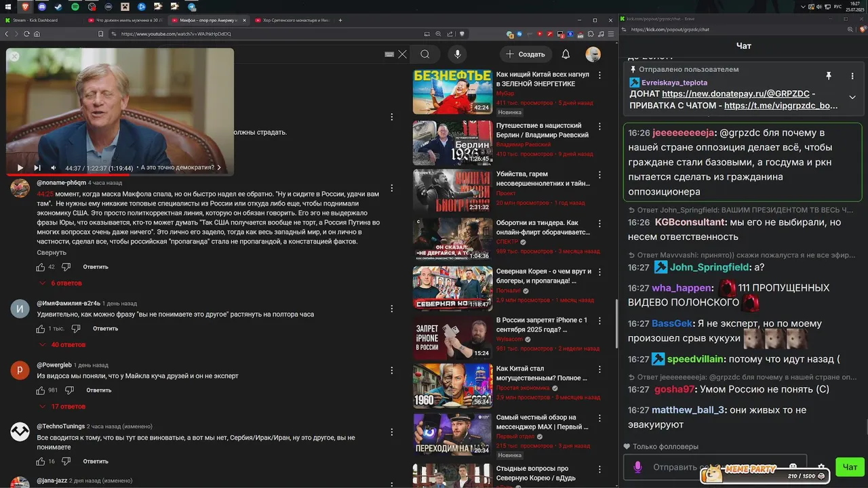The height and width of the screenshot is (488, 868).
Task: Switch to 'Хор Сретенского монастыря' tab
Action: coord(292,20)
